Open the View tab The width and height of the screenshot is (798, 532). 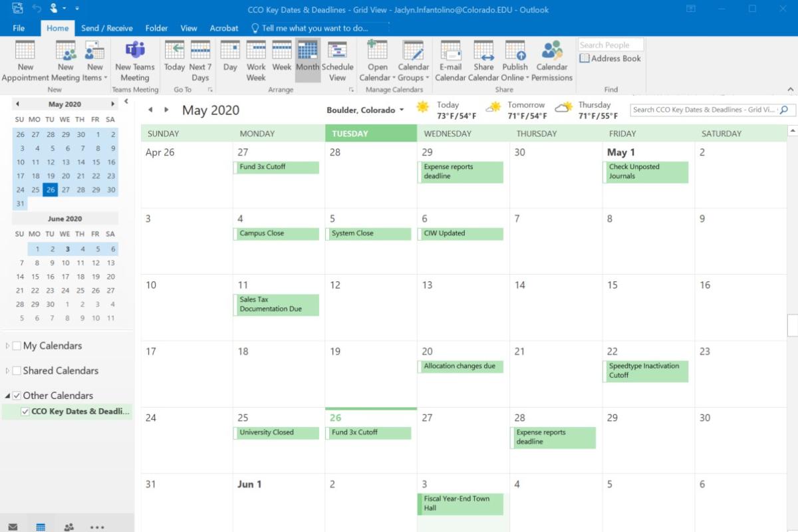[189, 28]
